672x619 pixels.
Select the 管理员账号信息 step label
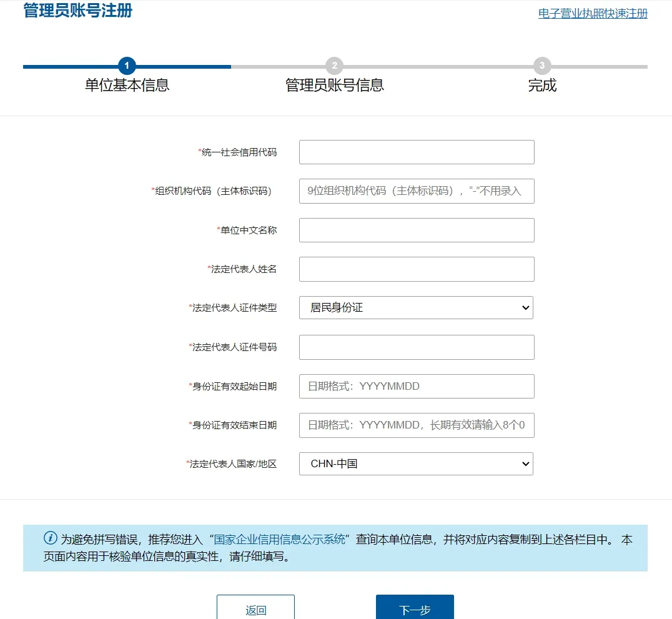(334, 86)
